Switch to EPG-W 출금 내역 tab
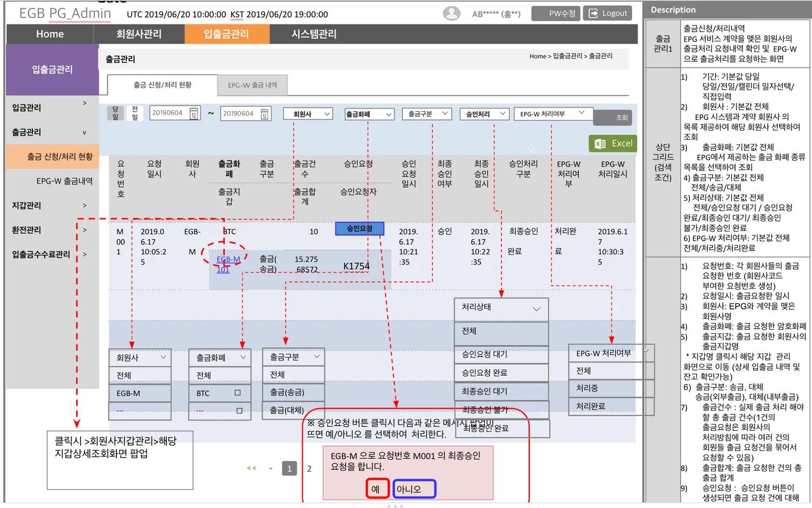This screenshot has width=812, height=508. pyautogui.click(x=252, y=85)
